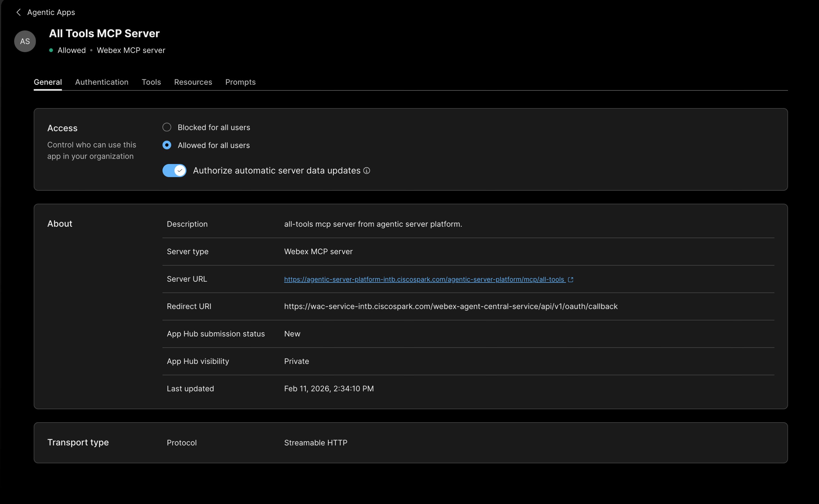Click the Authorize automatic server data updates label
The image size is (819, 504).
coord(276,171)
